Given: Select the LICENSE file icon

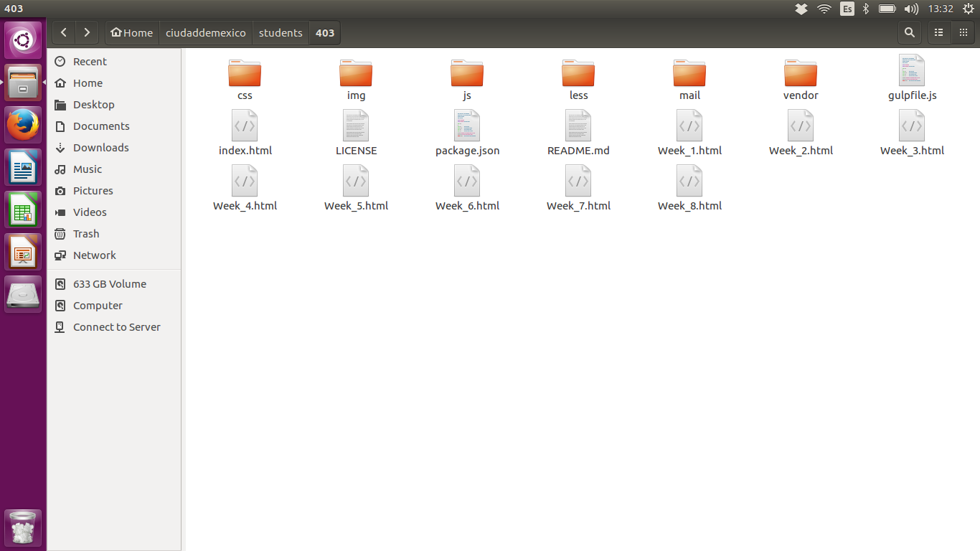Looking at the screenshot, I should coord(356,126).
